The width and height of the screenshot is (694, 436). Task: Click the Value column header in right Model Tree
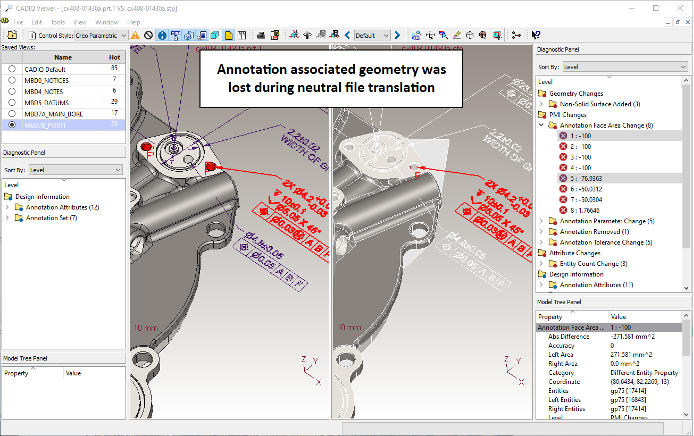645,316
